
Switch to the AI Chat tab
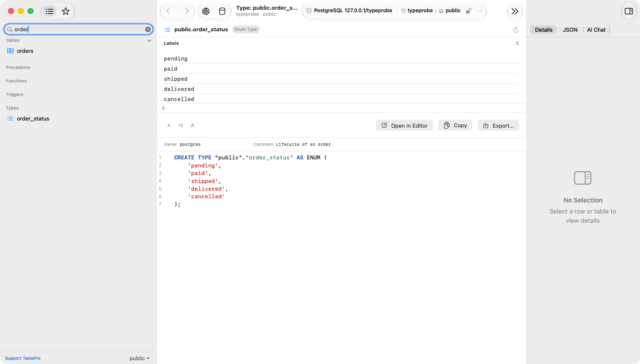[596, 30]
